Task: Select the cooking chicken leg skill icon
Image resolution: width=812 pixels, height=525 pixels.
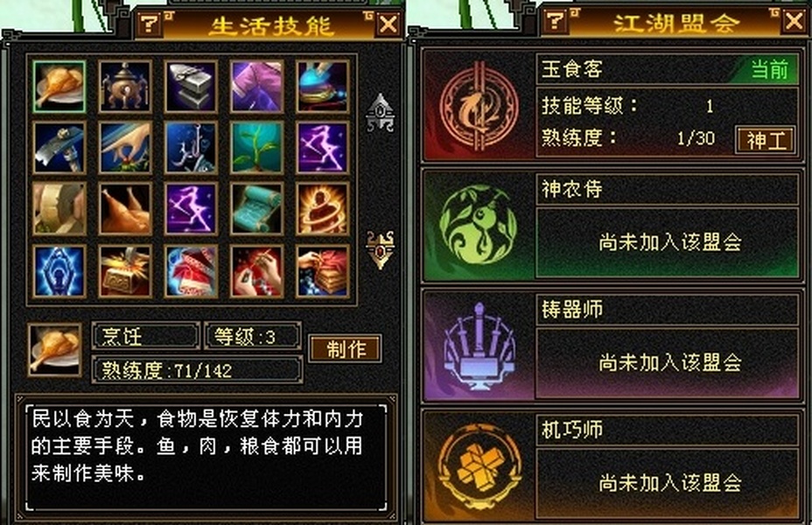Action: [59, 87]
